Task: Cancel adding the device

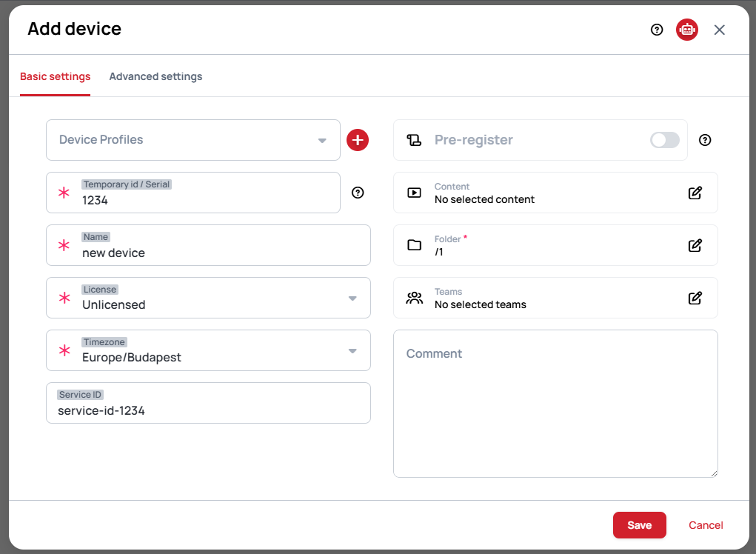Action: pos(706,525)
